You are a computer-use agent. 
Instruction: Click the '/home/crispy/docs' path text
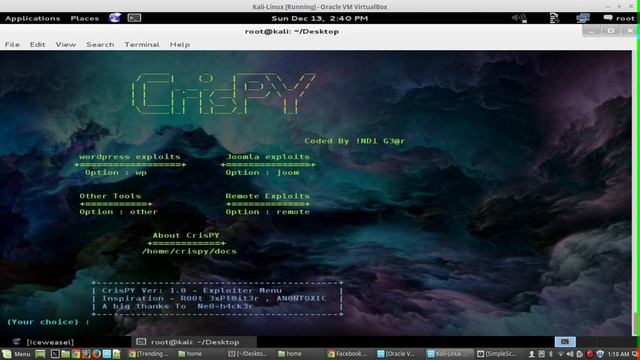pyautogui.click(x=189, y=251)
